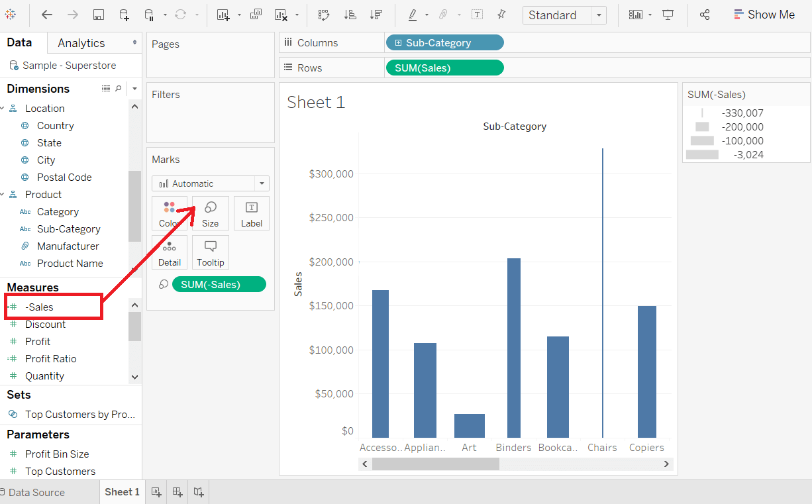Open the Dimensions pane dropdown menu arrow

coord(134,89)
